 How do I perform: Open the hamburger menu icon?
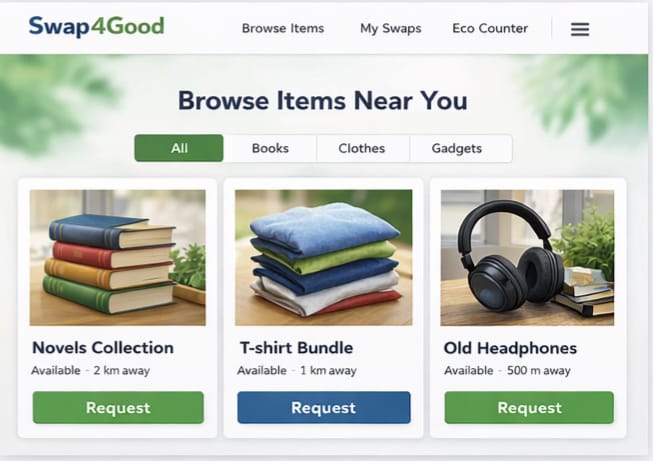pyautogui.click(x=580, y=29)
